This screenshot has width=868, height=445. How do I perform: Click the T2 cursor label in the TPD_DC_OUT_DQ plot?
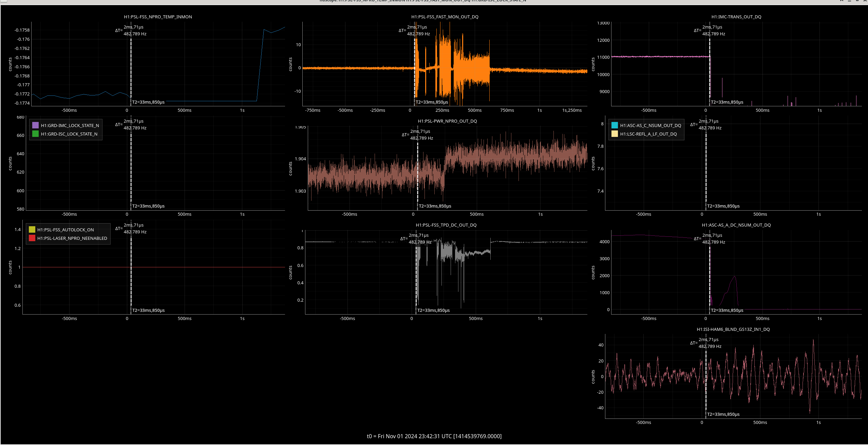point(433,310)
